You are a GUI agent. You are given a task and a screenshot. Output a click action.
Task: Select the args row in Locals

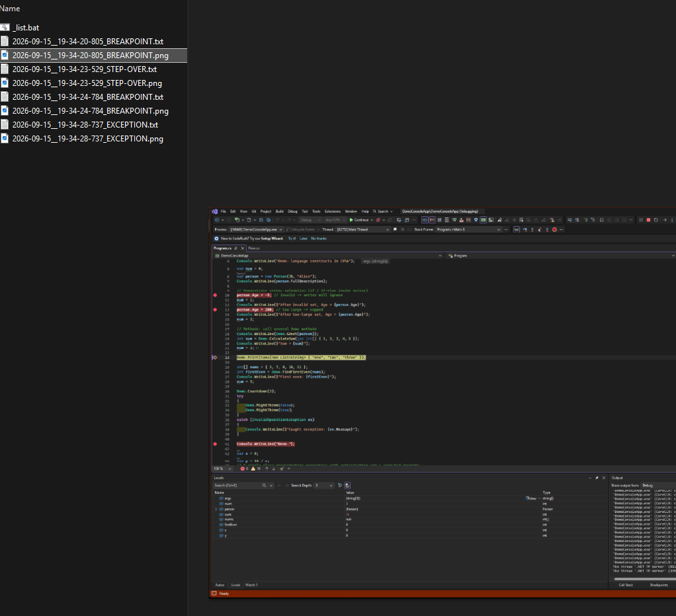(409, 498)
